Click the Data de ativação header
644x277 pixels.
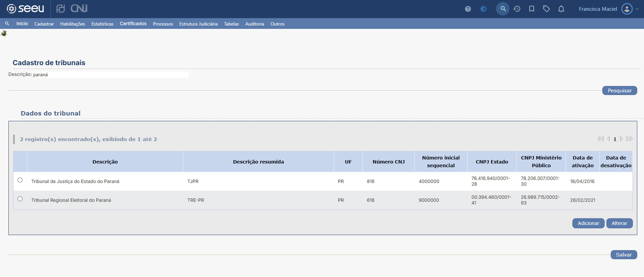pos(583,161)
